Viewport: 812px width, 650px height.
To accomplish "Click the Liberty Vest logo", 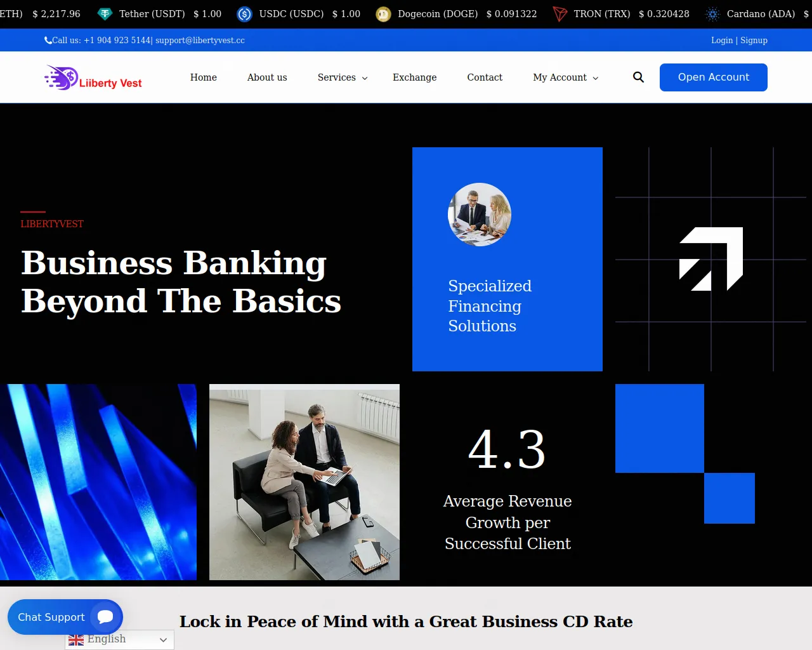I will [93, 78].
